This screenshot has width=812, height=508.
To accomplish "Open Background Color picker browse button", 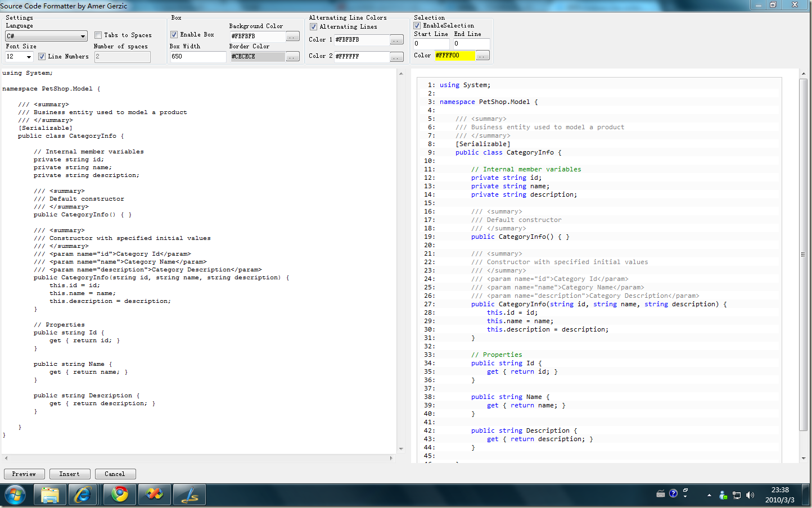I will click(292, 37).
